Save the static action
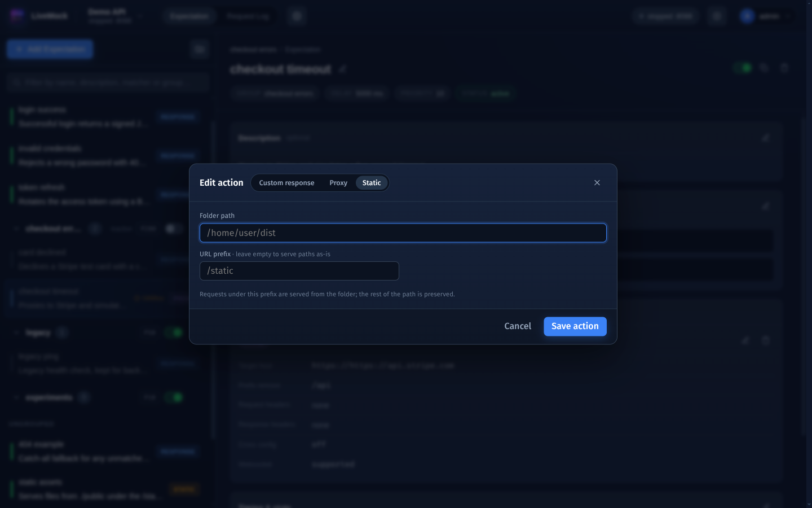 (575, 326)
